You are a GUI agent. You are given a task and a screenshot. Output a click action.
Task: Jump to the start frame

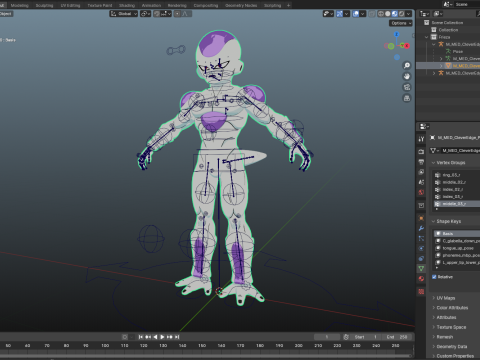click(141, 337)
